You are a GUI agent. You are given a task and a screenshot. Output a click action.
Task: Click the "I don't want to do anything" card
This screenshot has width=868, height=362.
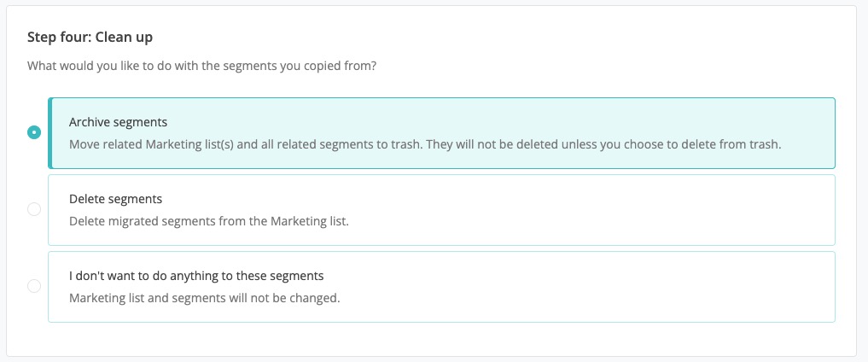pos(442,287)
